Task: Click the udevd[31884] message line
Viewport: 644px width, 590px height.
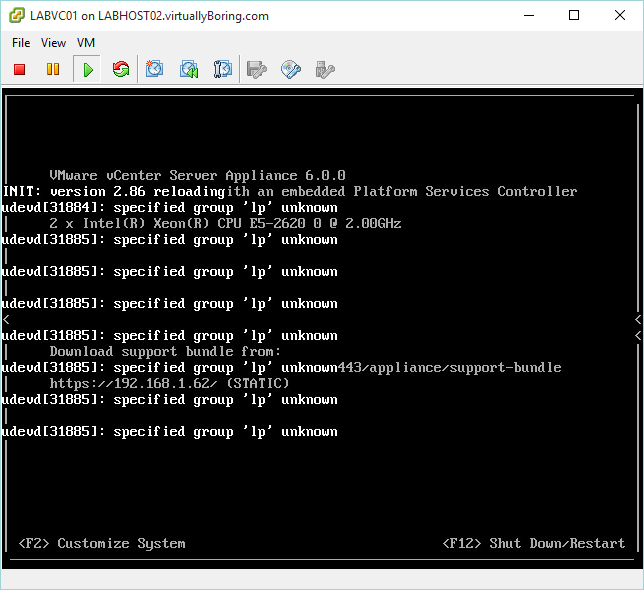Action: 170,207
